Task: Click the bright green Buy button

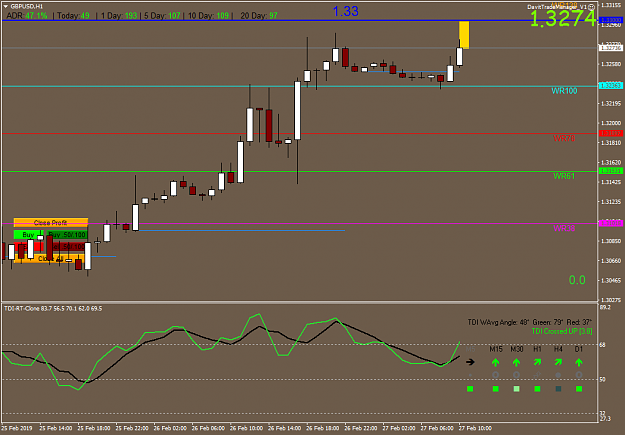Action: 28,235
